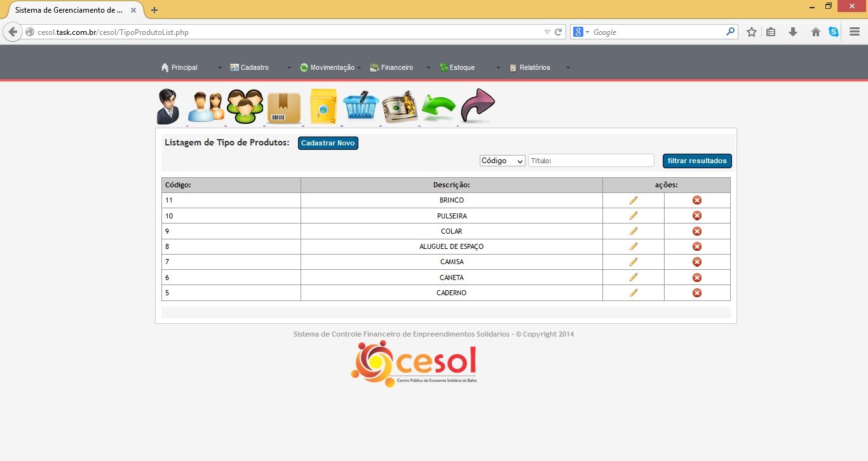Click the businessman icon in toolbar

tap(168, 107)
